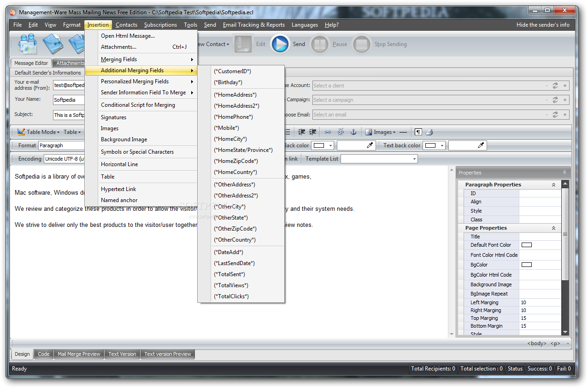
Task: Insert horizontal line toolbar icon
Action: point(403,132)
